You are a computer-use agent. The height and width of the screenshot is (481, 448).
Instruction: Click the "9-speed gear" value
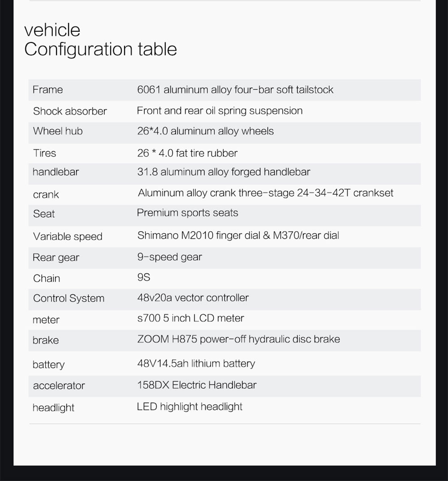[169, 257]
